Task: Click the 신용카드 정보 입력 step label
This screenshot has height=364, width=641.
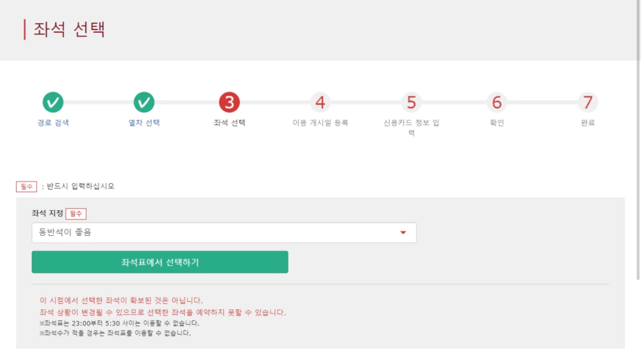Action: (412, 128)
